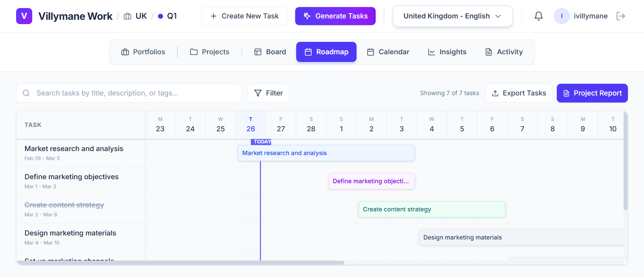Open the Filter options

268,93
